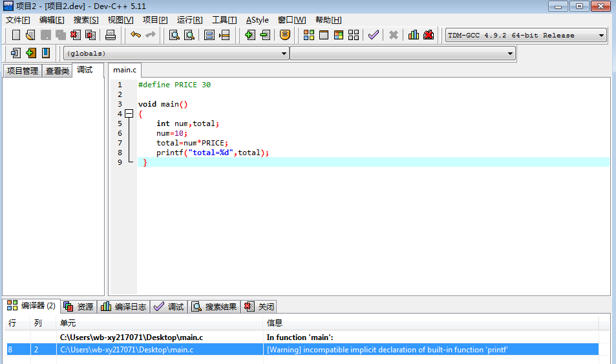Open the 运行[R] menu
The height and width of the screenshot is (364, 616).
pos(189,20)
